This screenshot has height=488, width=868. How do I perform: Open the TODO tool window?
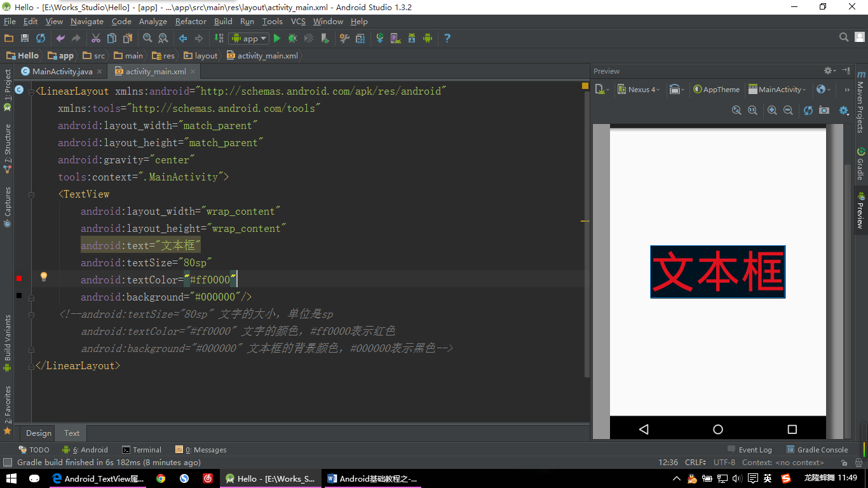pyautogui.click(x=34, y=449)
